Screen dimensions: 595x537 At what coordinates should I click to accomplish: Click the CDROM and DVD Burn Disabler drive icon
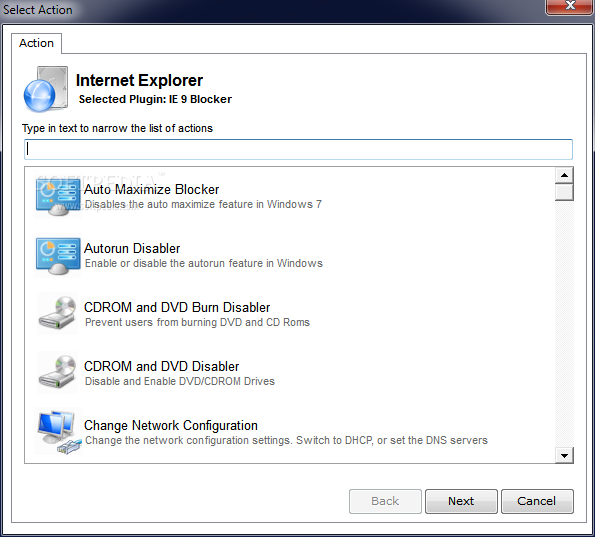[58, 313]
